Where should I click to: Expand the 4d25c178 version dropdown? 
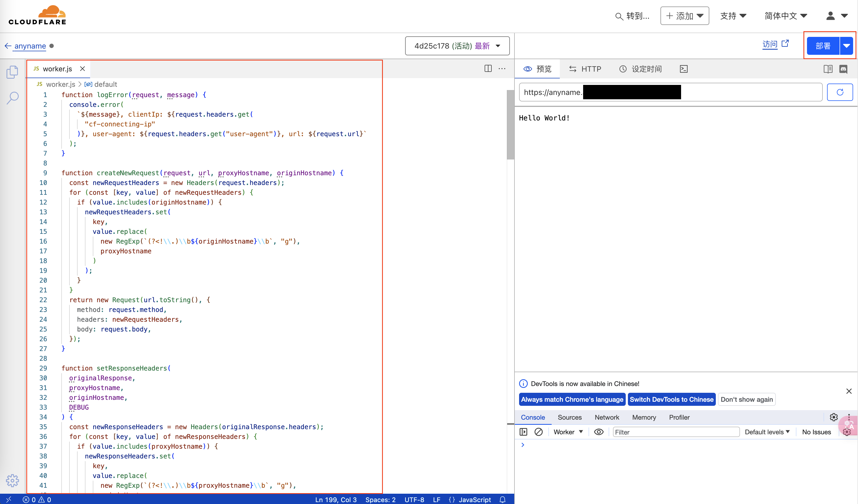click(x=457, y=46)
